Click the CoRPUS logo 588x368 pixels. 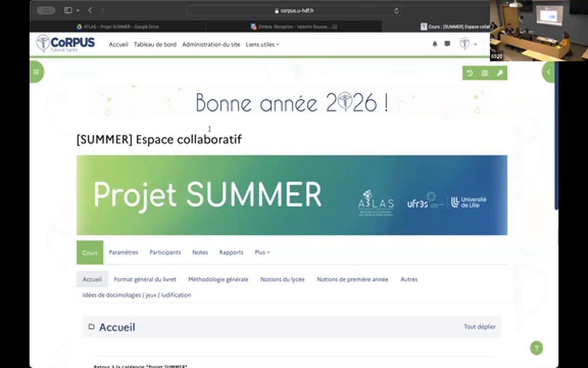[x=65, y=44]
